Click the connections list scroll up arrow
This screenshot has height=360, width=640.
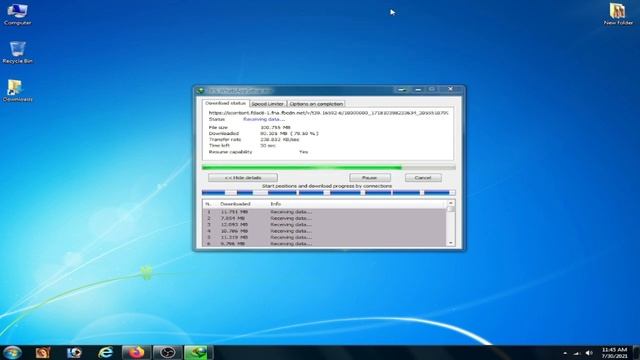[x=451, y=203]
